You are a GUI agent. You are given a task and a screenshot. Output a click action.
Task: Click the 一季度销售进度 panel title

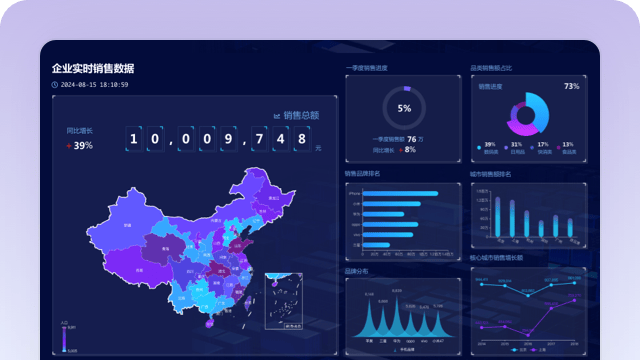[367, 68]
